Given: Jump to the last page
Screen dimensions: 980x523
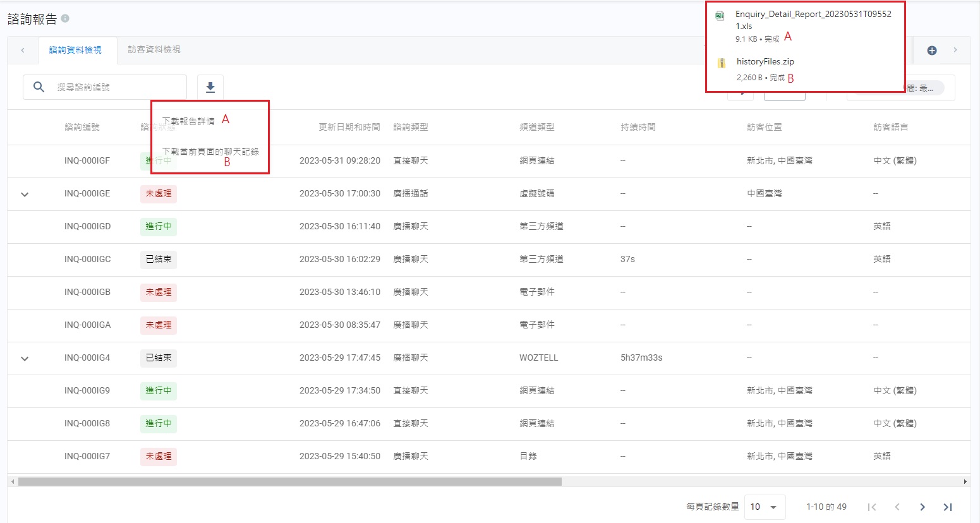Looking at the screenshot, I should tap(948, 507).
